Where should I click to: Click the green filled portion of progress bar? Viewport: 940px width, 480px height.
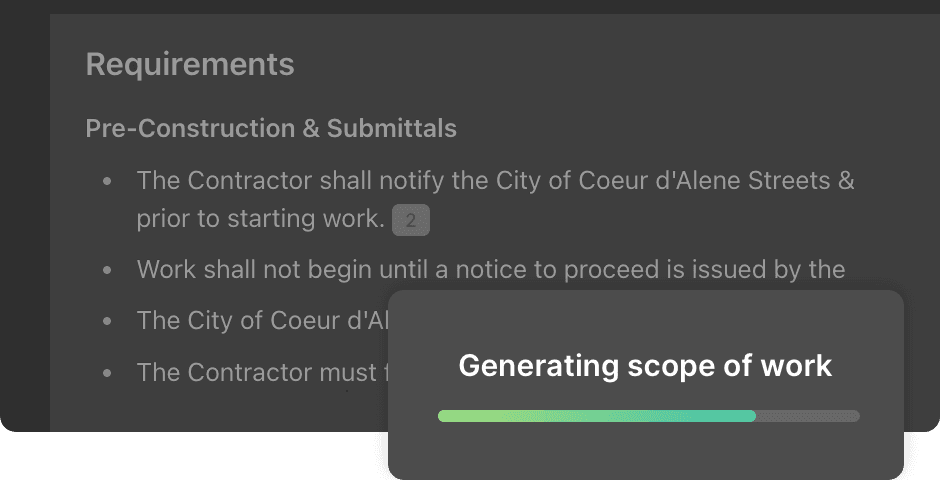[596, 416]
